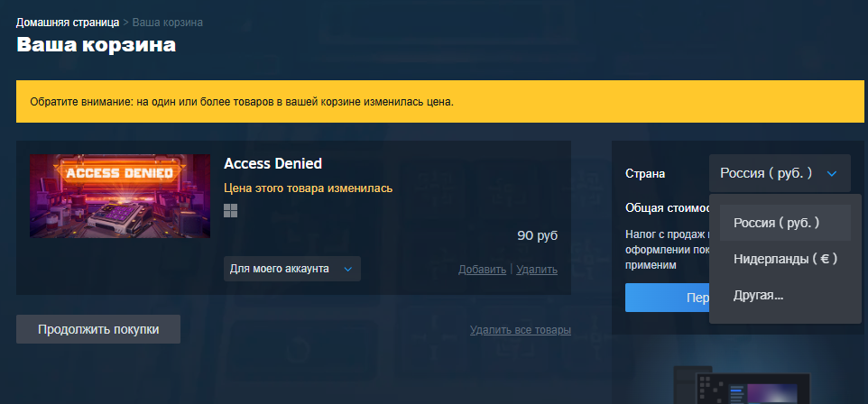Click the Страна label
The height and width of the screenshot is (404, 868).
point(645,174)
